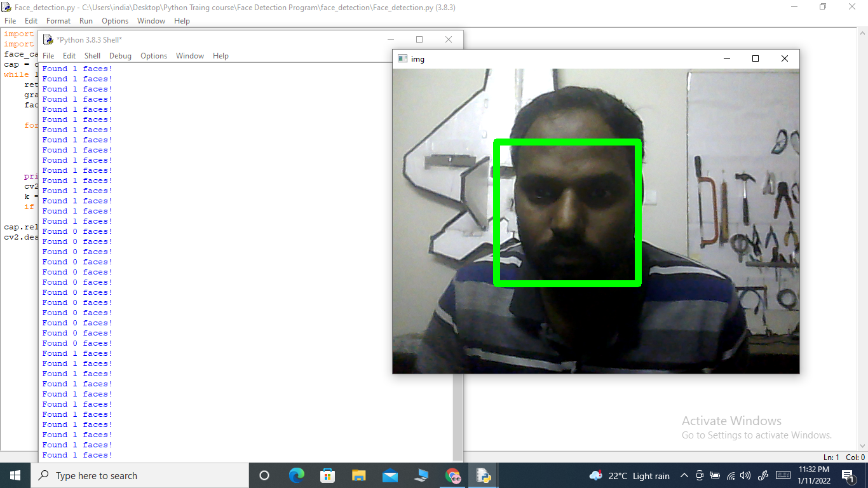868x488 pixels.
Task: Select the Task View icon
Action: coord(264,475)
